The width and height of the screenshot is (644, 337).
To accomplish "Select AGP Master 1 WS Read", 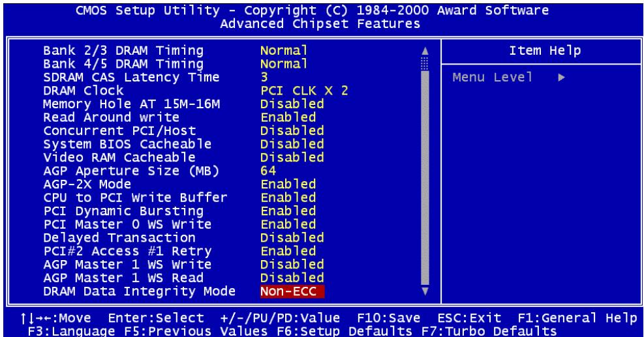I will tap(123, 278).
